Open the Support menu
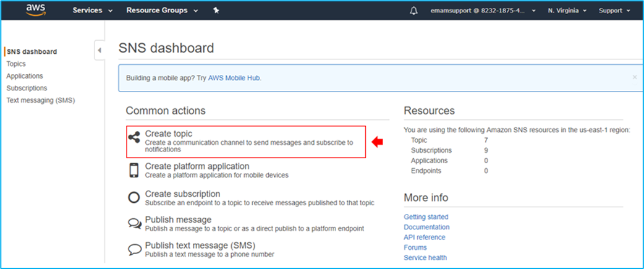Screen dimensions: 644x269 pos(614,11)
